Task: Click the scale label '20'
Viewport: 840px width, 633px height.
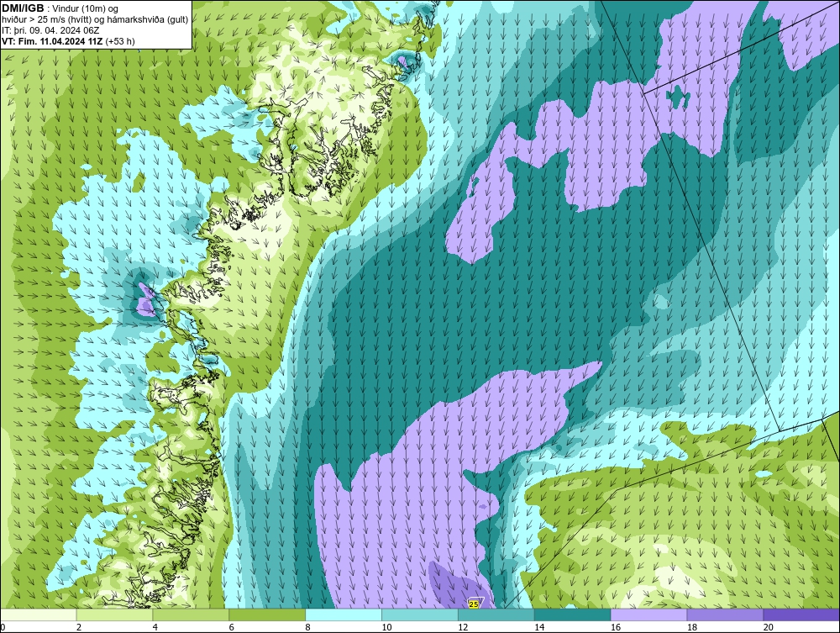Action: 769,627
